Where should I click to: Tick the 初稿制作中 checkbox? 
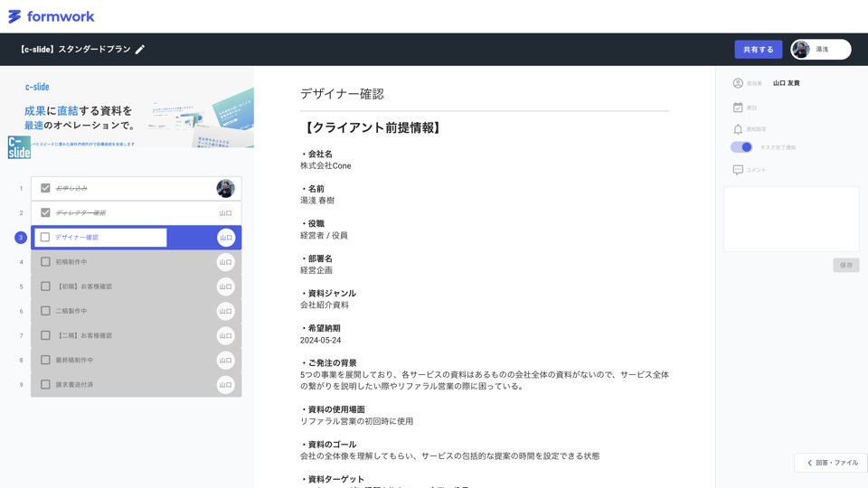click(45, 262)
